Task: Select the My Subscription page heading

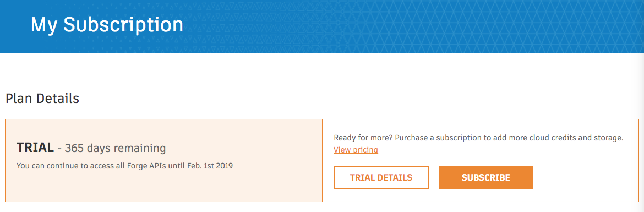Action: tap(107, 25)
